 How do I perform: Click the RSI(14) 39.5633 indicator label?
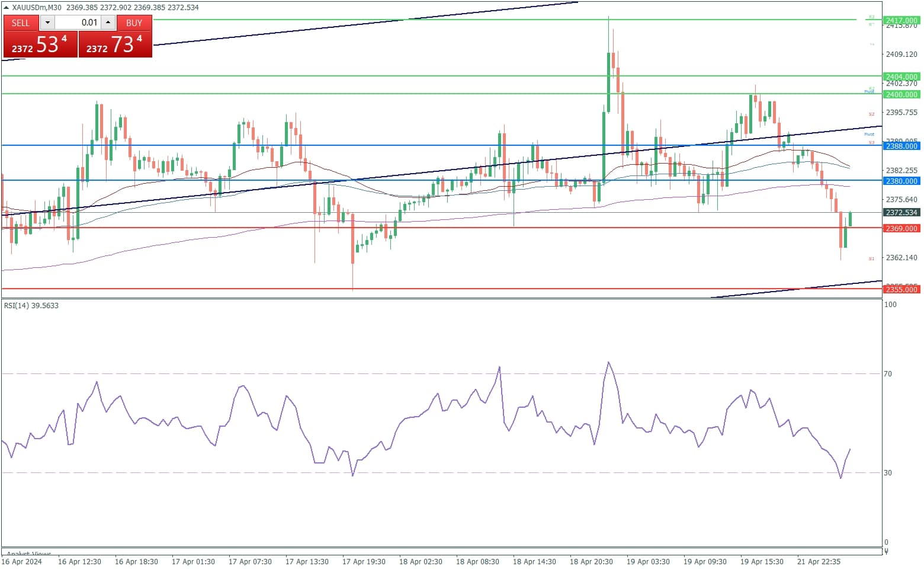click(x=31, y=306)
